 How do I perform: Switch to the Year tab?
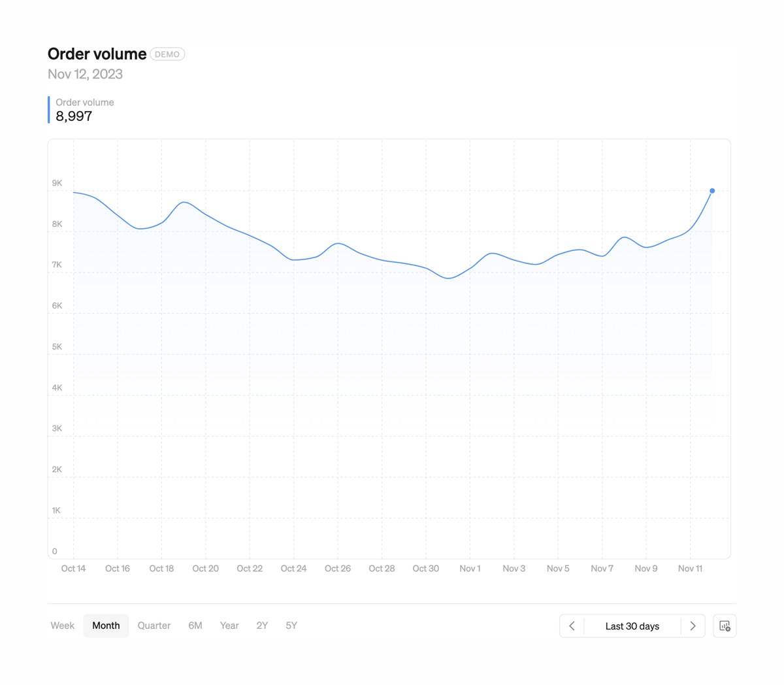(x=229, y=626)
